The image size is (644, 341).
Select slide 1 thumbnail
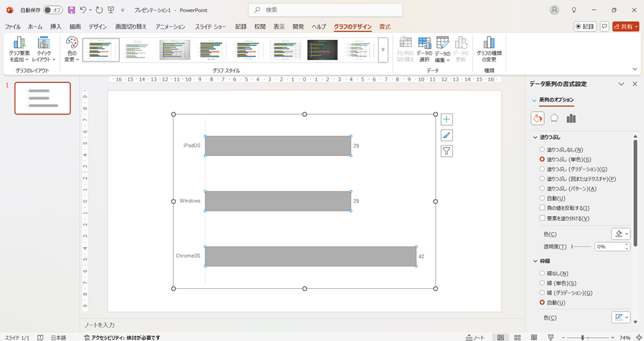coord(43,99)
